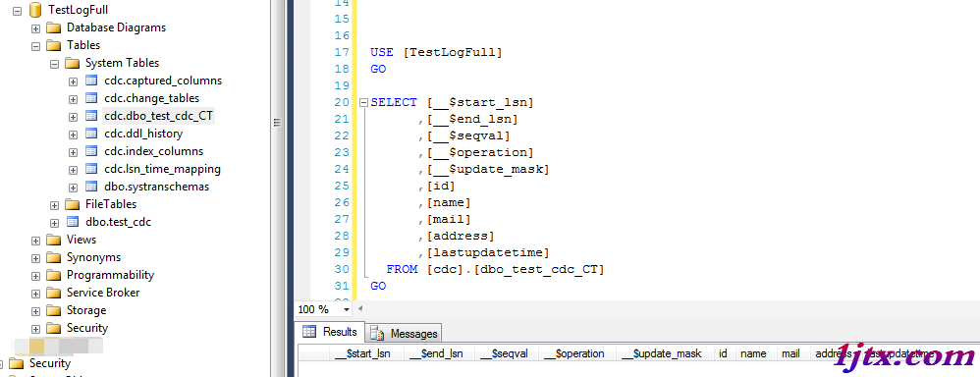Collapse the SELECT statement code block
Viewport: 980px width, 377px height.
click(x=363, y=102)
